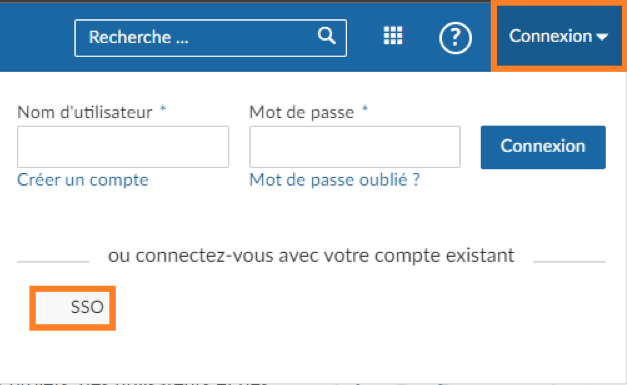This screenshot has width=627, height=385.
Task: Follow the Créer un compte link
Action: click(83, 180)
